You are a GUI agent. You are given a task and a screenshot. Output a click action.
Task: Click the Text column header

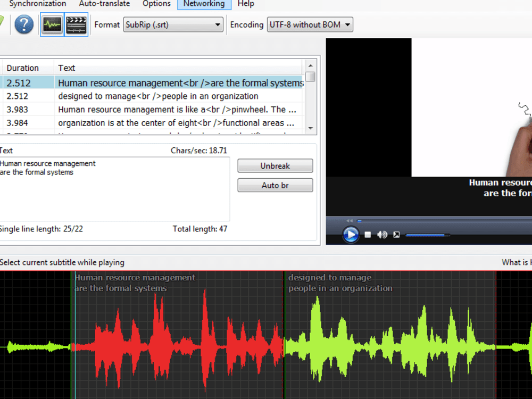click(178, 68)
